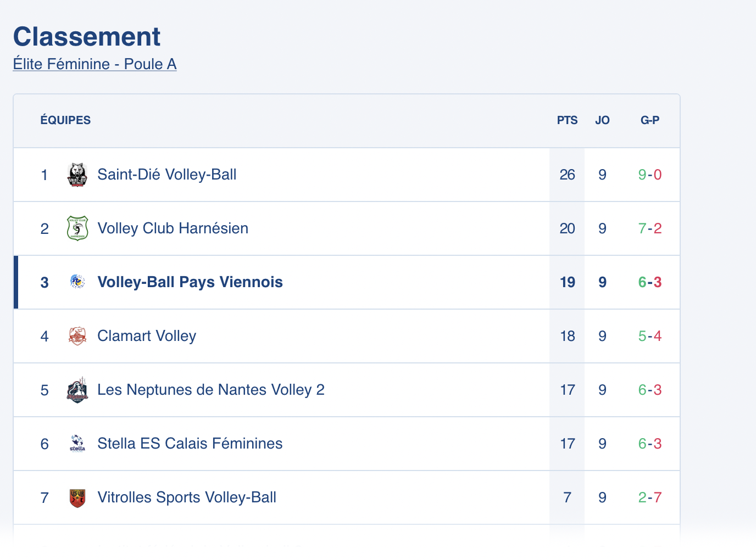Image resolution: width=756 pixels, height=560 pixels.
Task: Open the Clamart Volley team name
Action: click(x=147, y=336)
